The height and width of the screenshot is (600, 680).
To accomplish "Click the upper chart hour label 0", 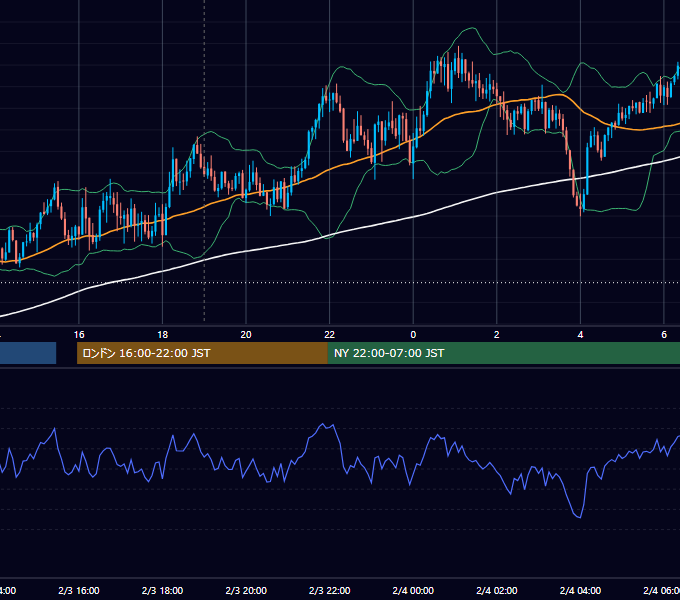I will coord(413,335).
